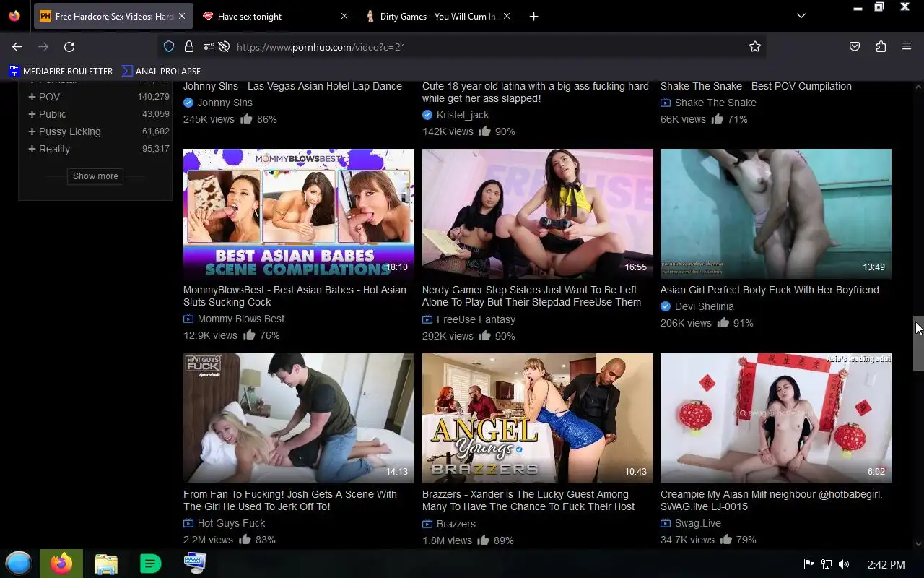Screen dimensions: 924x578
Task: Open the Devi Shelinia channel link
Action: (x=705, y=306)
